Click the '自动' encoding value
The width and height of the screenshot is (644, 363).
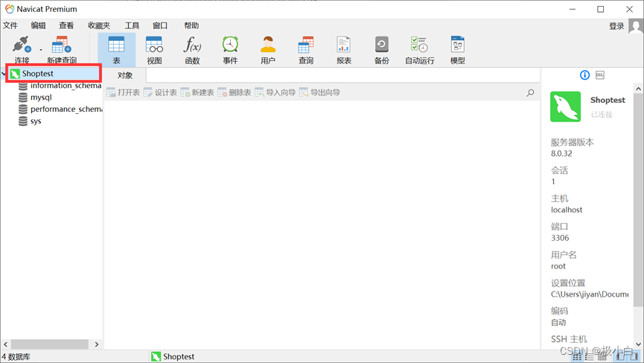[x=558, y=323]
